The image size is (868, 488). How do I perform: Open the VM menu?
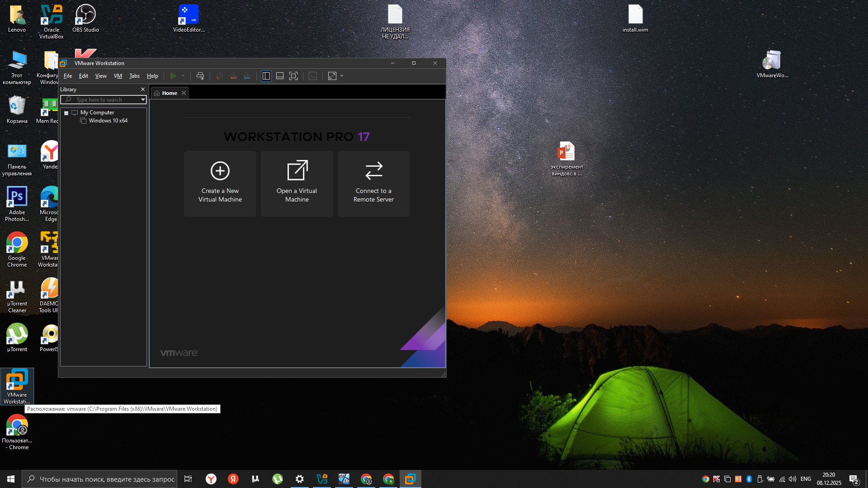pos(118,76)
